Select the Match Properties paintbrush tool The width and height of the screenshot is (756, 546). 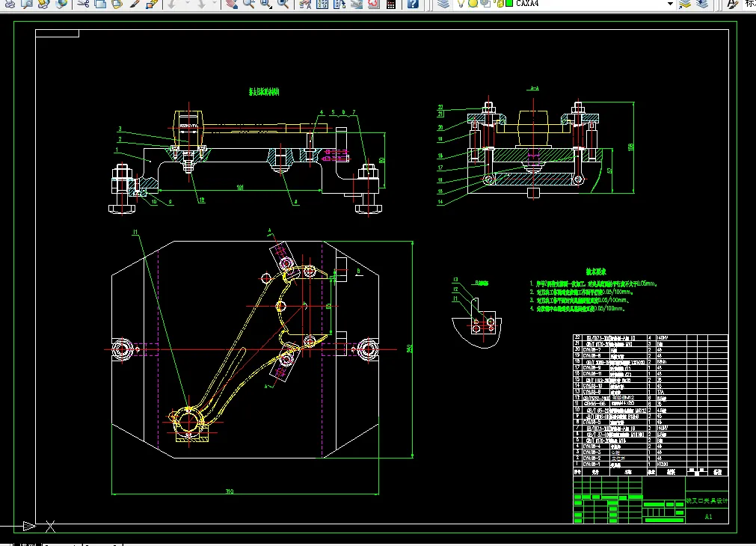135,4
